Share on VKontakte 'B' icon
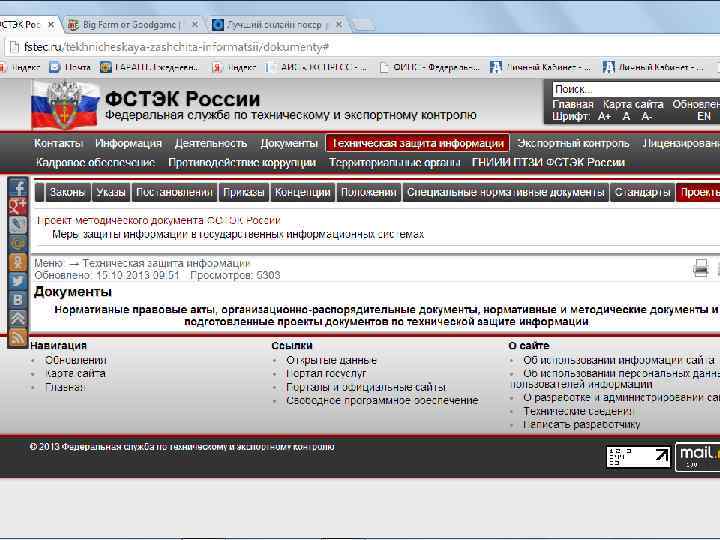Image resolution: width=720 pixels, height=540 pixels. coord(18,299)
